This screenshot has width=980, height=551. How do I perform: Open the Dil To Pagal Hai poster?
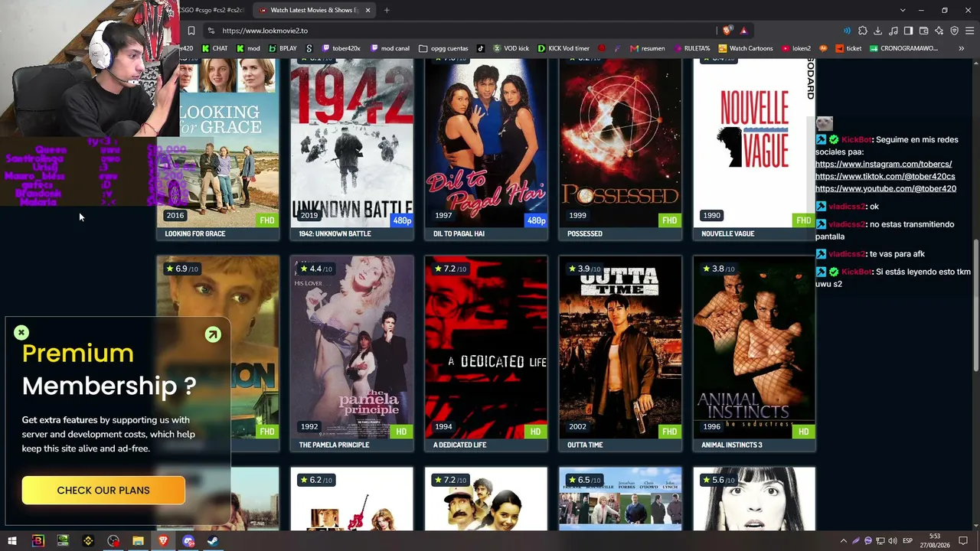[485, 143]
